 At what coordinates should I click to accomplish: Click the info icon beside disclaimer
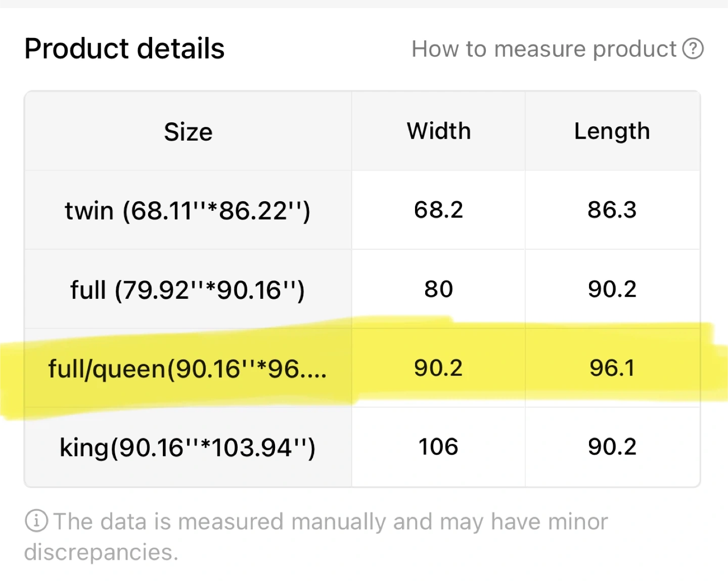36,521
